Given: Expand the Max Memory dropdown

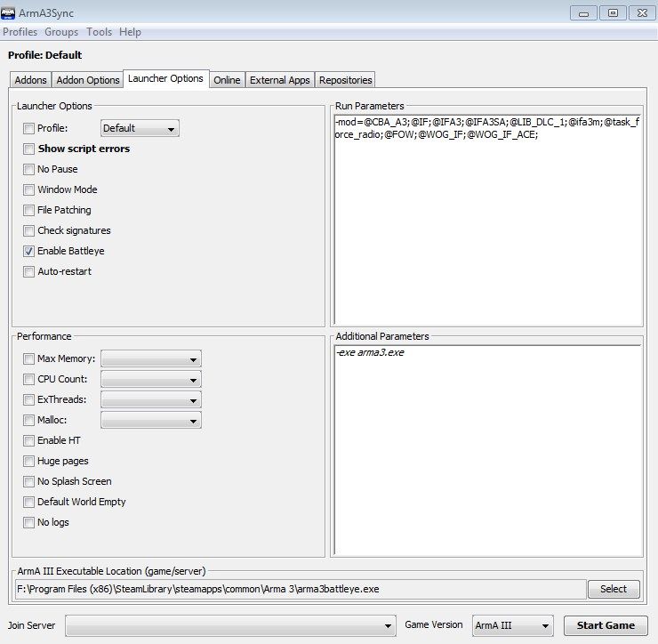Looking at the screenshot, I should click(151, 359).
